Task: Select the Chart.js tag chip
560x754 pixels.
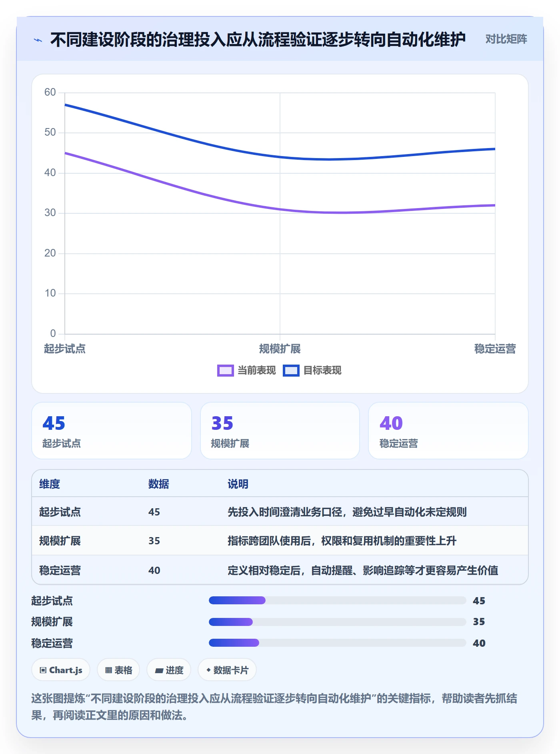Action: (x=61, y=670)
